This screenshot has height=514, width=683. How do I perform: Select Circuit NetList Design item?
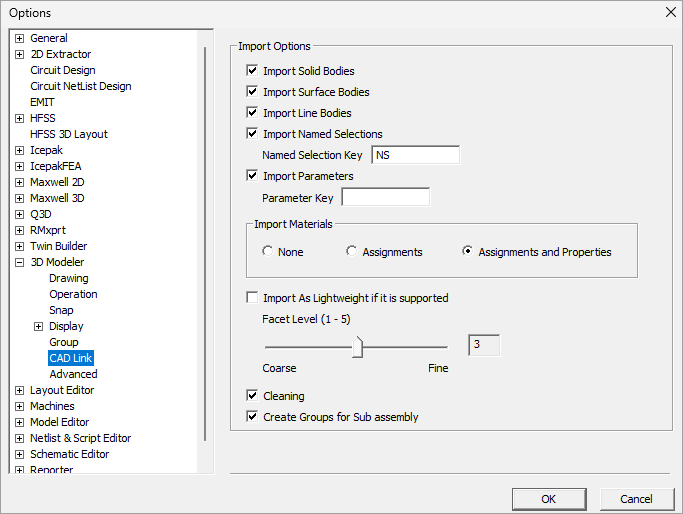81,86
